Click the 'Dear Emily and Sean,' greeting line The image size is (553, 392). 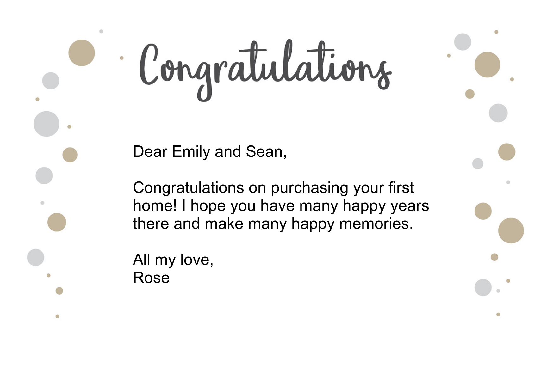(210, 152)
